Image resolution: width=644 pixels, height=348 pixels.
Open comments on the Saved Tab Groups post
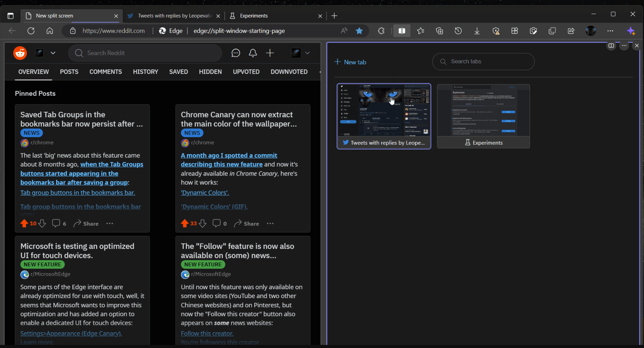tap(59, 224)
